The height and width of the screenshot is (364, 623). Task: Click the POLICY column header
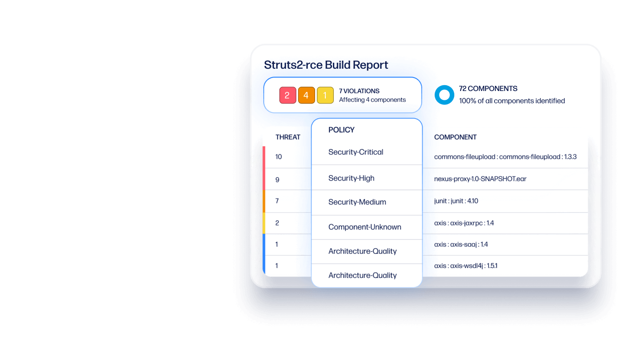[x=341, y=130]
